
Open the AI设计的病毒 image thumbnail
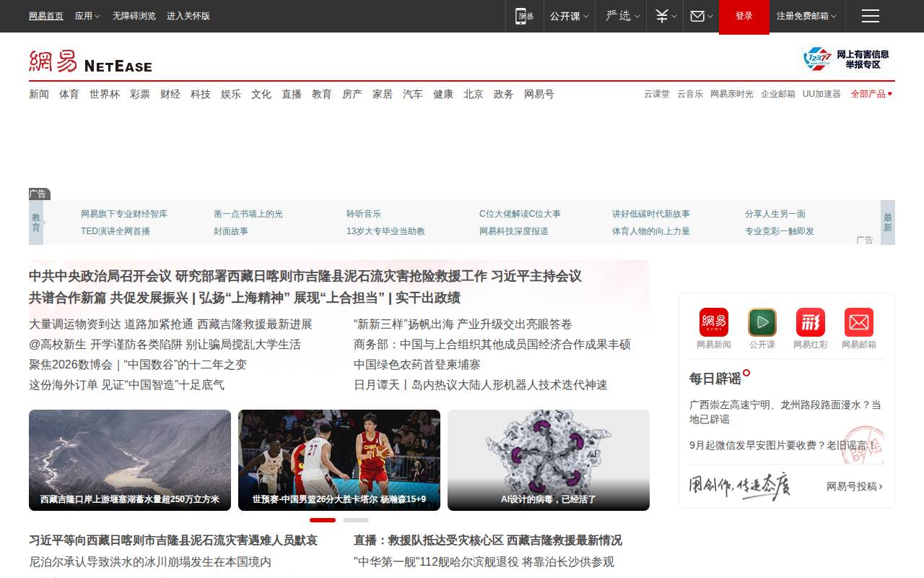549,460
